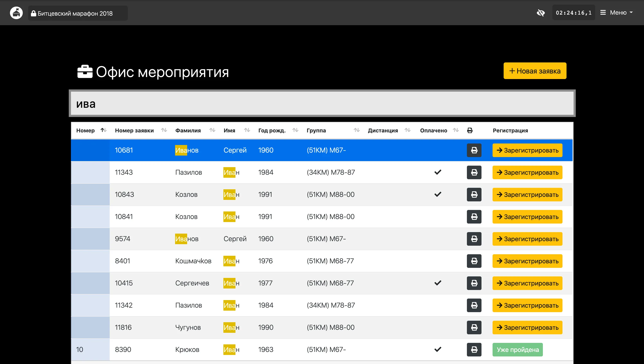Screen dimensions: 644x364
Task: Click the race timer display
Action: 573,13
